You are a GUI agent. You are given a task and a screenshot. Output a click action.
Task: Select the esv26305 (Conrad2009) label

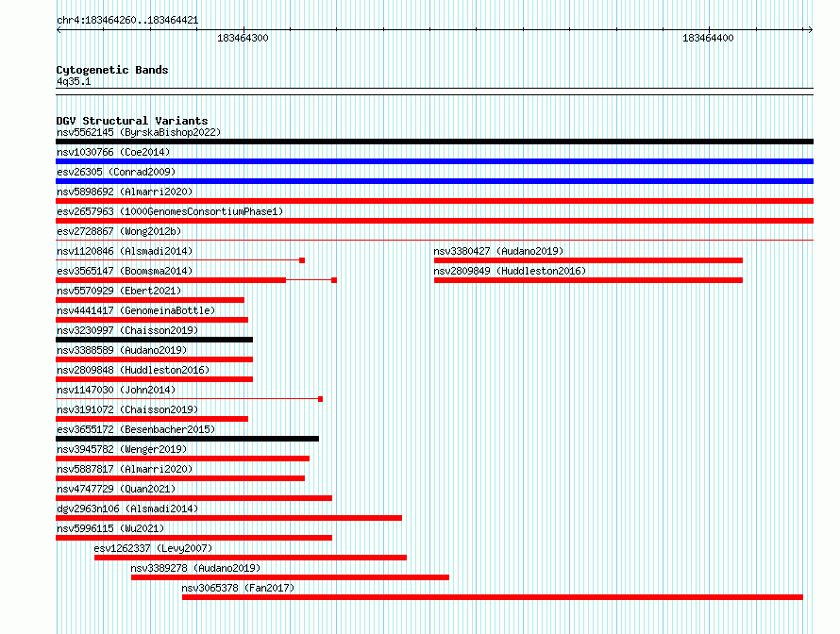tap(116, 172)
